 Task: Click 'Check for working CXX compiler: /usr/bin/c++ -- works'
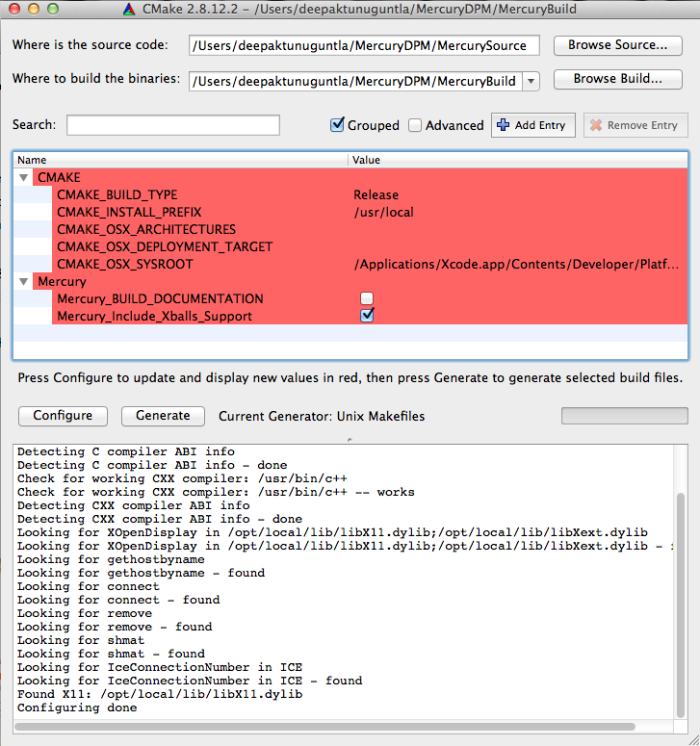(216, 492)
